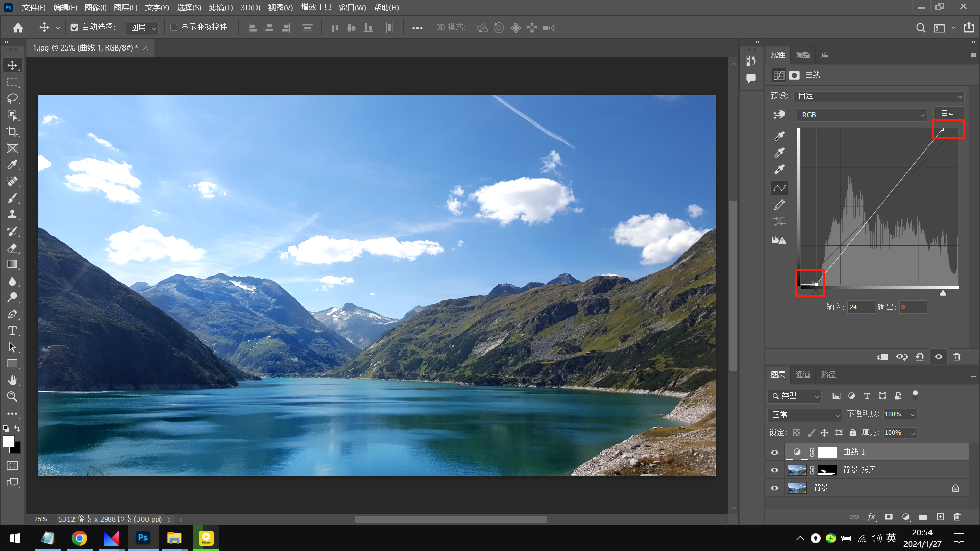Switch to the 通道 tab
Viewport: 980px width, 551px height.
(803, 374)
